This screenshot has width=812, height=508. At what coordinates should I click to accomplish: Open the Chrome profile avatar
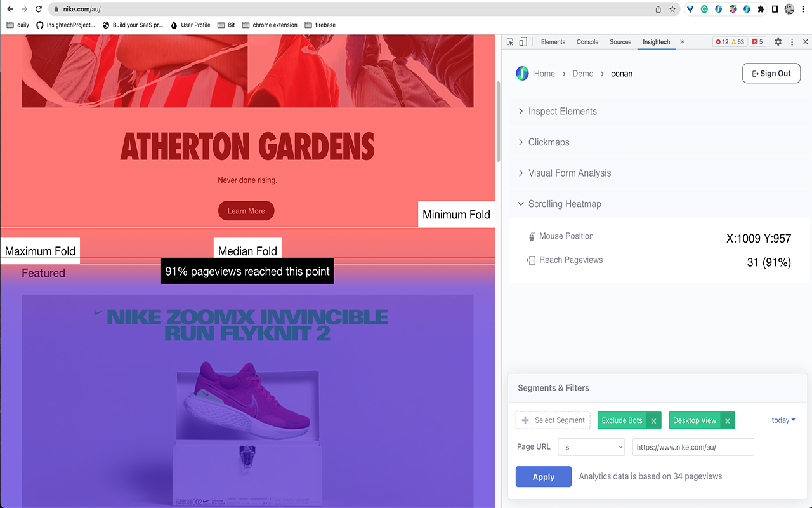pos(790,10)
